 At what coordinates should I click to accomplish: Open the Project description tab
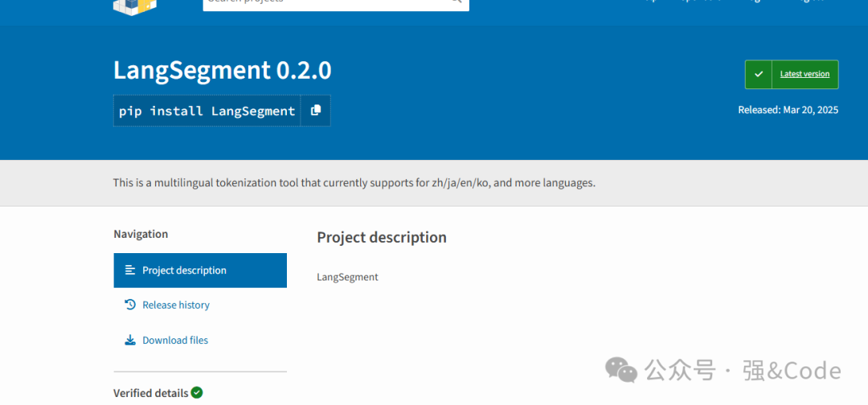tap(200, 271)
